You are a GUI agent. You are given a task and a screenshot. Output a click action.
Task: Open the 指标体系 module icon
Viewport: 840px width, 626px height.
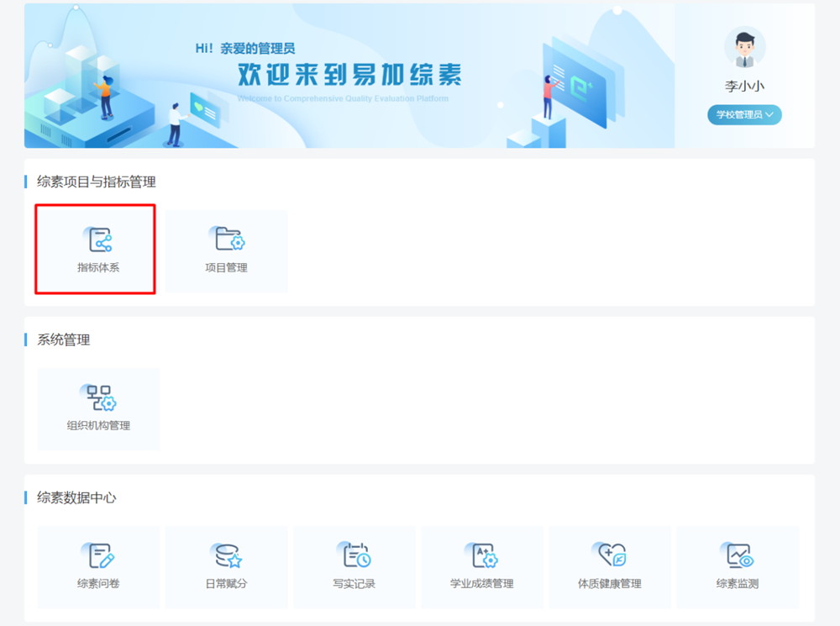[97, 239]
